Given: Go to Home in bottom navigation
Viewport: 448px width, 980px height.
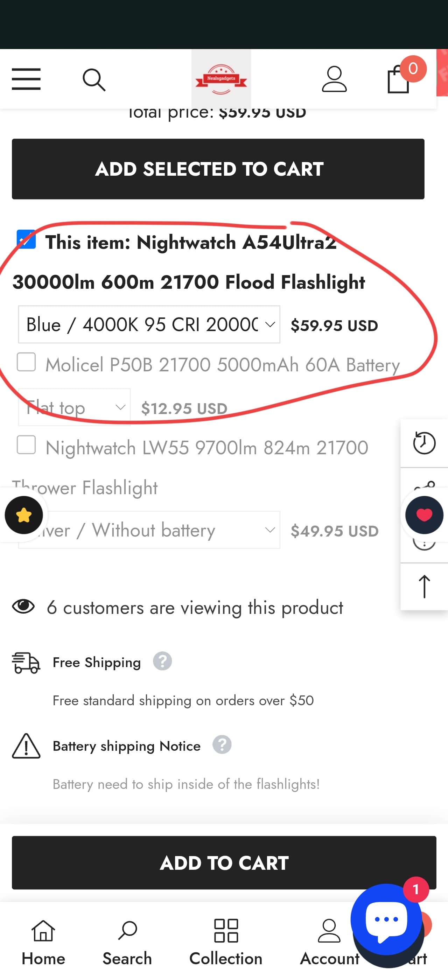Looking at the screenshot, I should pos(43,942).
